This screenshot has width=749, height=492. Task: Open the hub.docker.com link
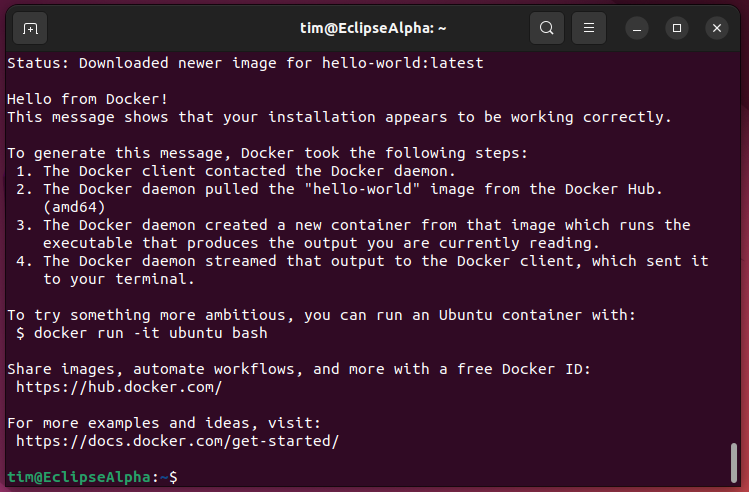pos(119,387)
